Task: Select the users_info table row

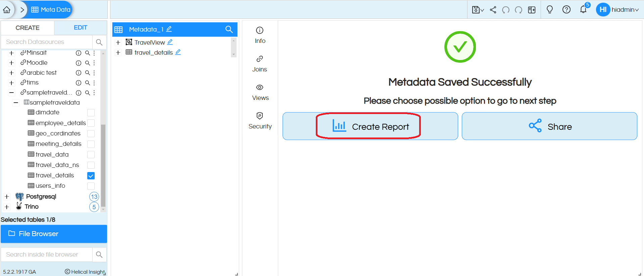Action: [x=47, y=186]
